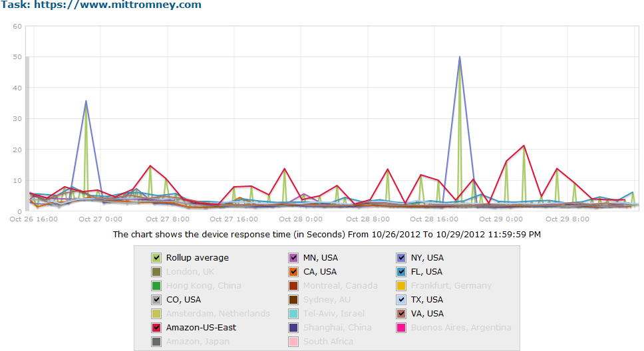Click the Amsterdam, Netherlands legend label
Image resolution: width=644 pixels, height=351 pixels.
(x=218, y=314)
